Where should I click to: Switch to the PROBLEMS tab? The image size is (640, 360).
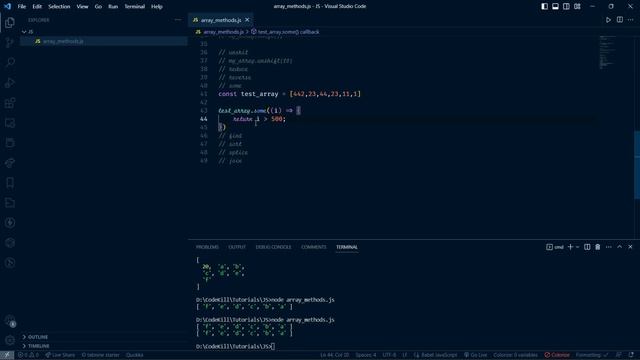pos(207,247)
